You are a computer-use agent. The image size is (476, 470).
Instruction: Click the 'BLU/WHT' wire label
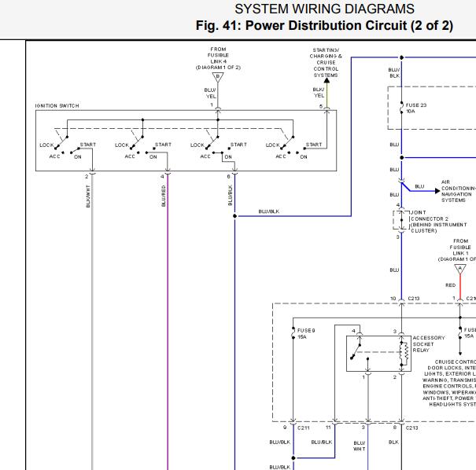[359, 446]
